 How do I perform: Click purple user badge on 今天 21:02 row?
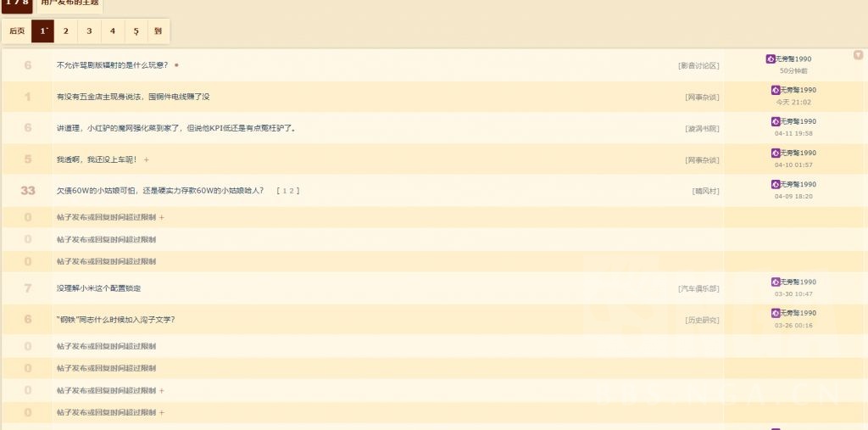[x=776, y=90]
